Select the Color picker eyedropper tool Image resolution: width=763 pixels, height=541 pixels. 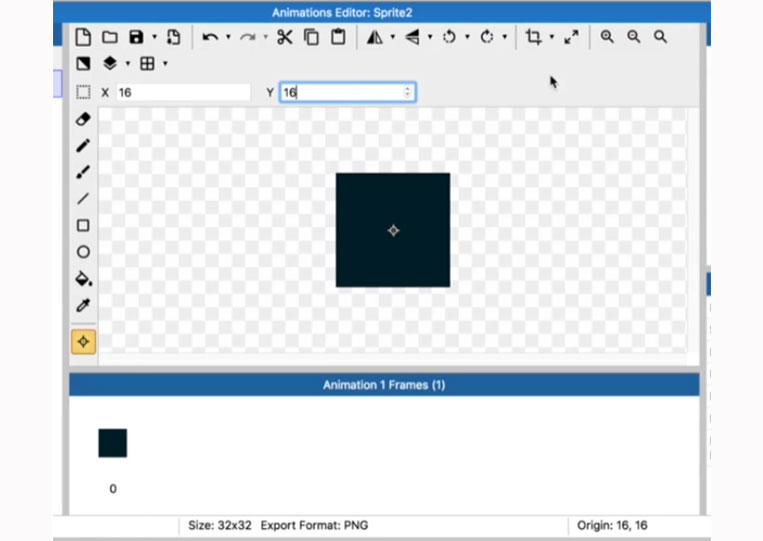pos(83,305)
